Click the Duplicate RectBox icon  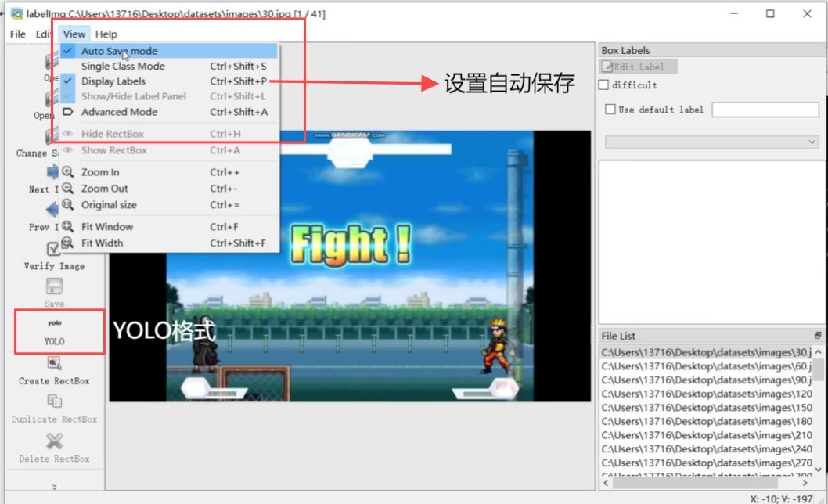click(54, 402)
